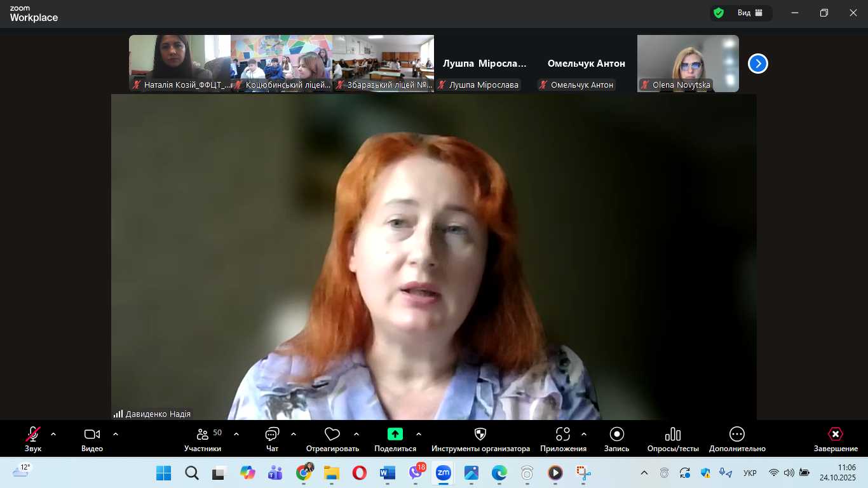This screenshot has width=868, height=488.
Task: Open the Приложения apps icon
Action: 563,434
